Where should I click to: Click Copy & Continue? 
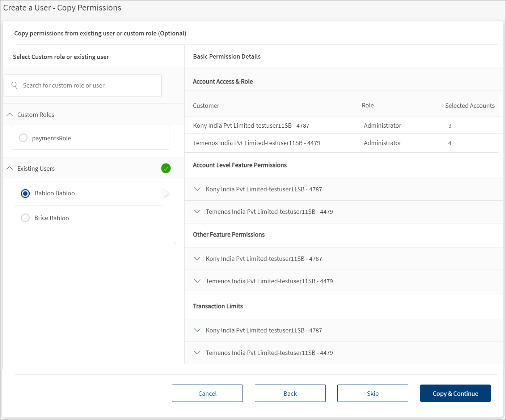point(455,393)
